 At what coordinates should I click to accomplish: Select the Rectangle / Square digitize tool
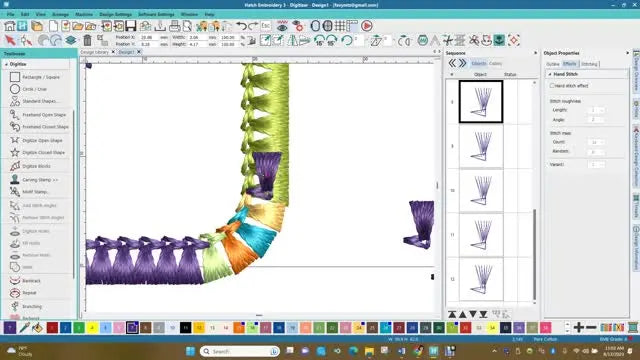tap(35, 77)
